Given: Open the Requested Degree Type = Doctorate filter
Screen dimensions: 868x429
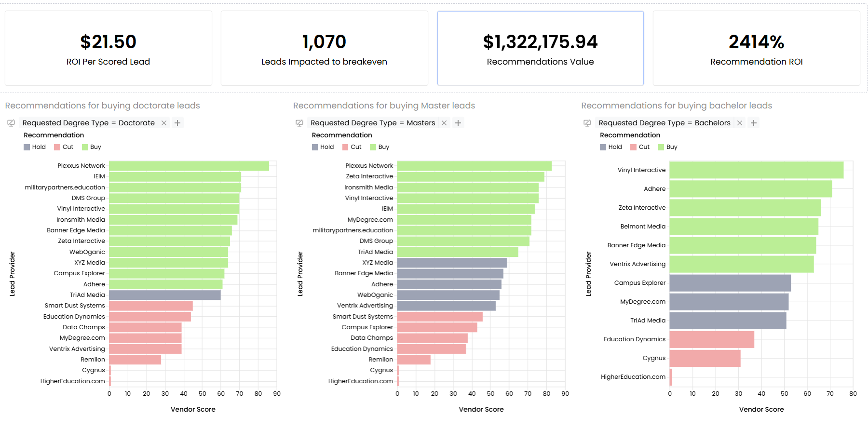Looking at the screenshot, I should click(88, 123).
